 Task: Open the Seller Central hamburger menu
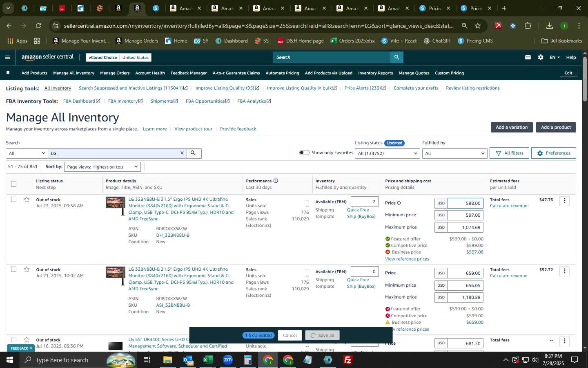tap(7, 57)
